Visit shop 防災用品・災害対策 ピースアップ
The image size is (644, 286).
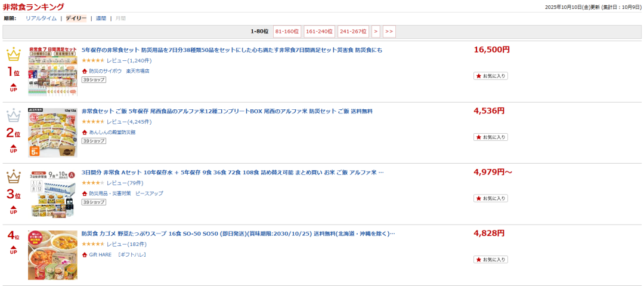coord(126,193)
